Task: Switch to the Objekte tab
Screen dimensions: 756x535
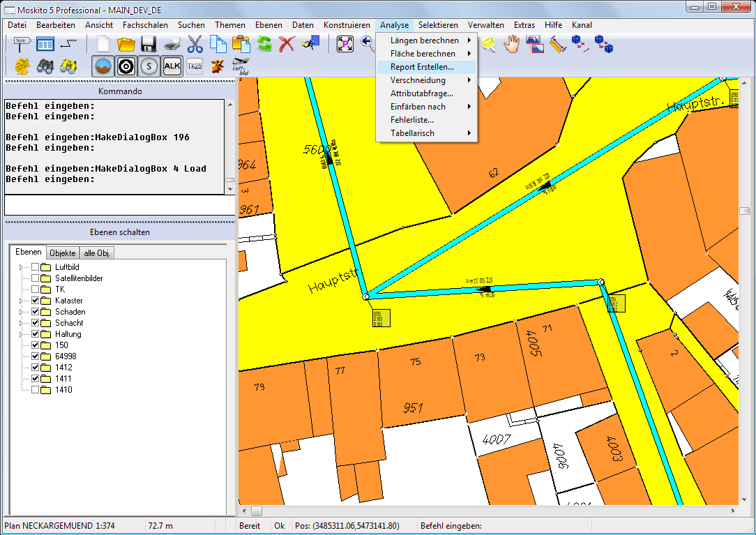Action: 63,253
